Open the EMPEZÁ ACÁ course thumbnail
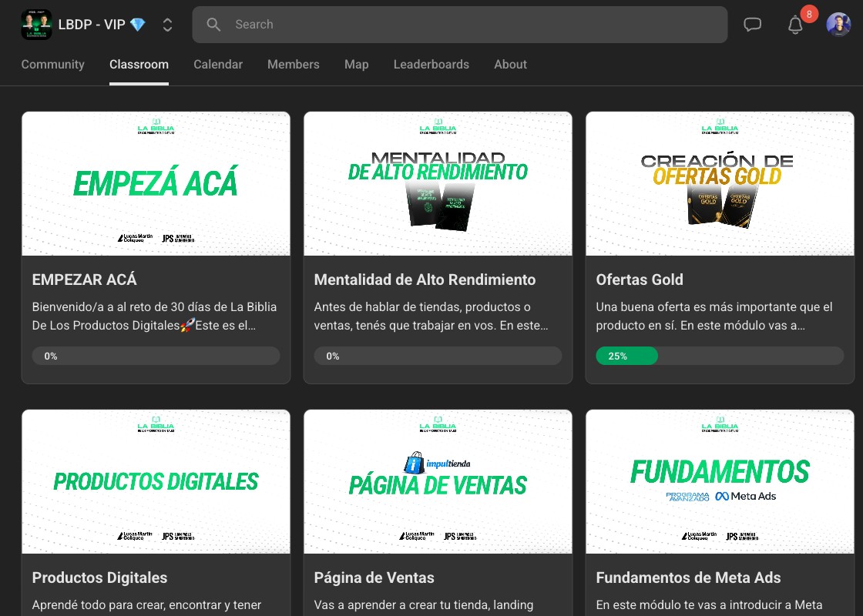This screenshot has height=616, width=863. pos(156,184)
